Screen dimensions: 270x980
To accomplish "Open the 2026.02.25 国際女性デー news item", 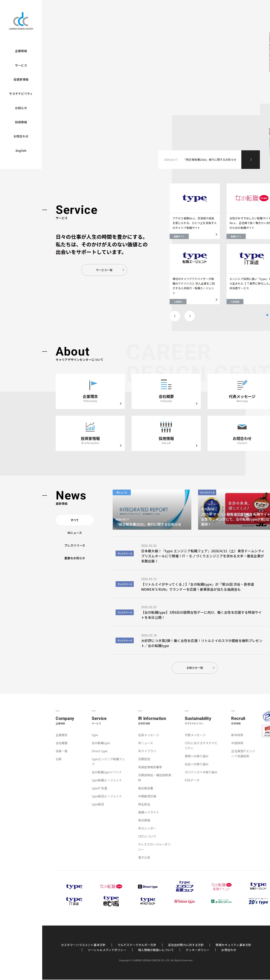I will click(x=191, y=612).
